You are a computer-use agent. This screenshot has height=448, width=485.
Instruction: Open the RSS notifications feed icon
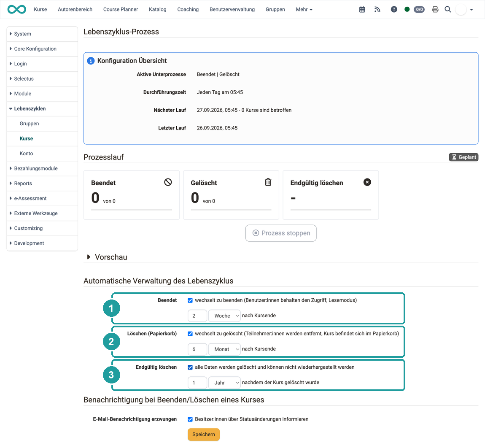[x=377, y=10]
